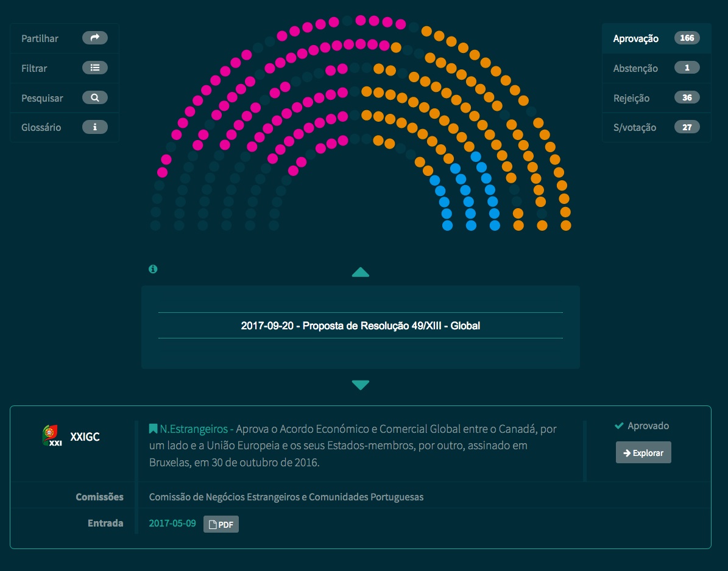Expand the down arrow below the vote title
This screenshot has width=728, height=571.
[361, 385]
